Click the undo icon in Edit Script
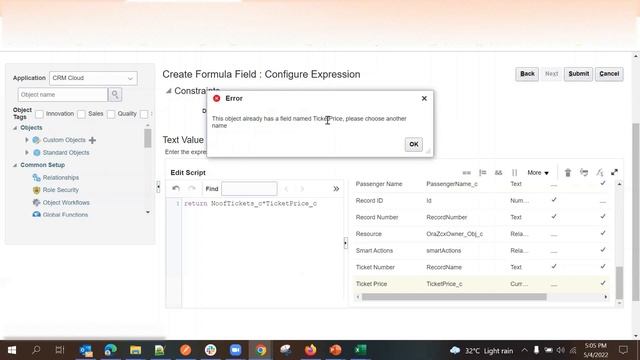The width and height of the screenshot is (640, 360). pos(176,189)
